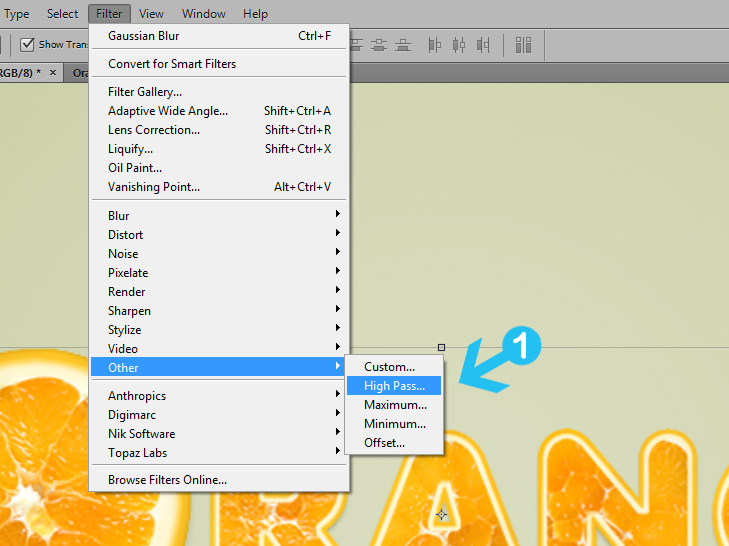Click the distribute right edges icon
The width and height of the screenshot is (729, 546).
[483, 45]
